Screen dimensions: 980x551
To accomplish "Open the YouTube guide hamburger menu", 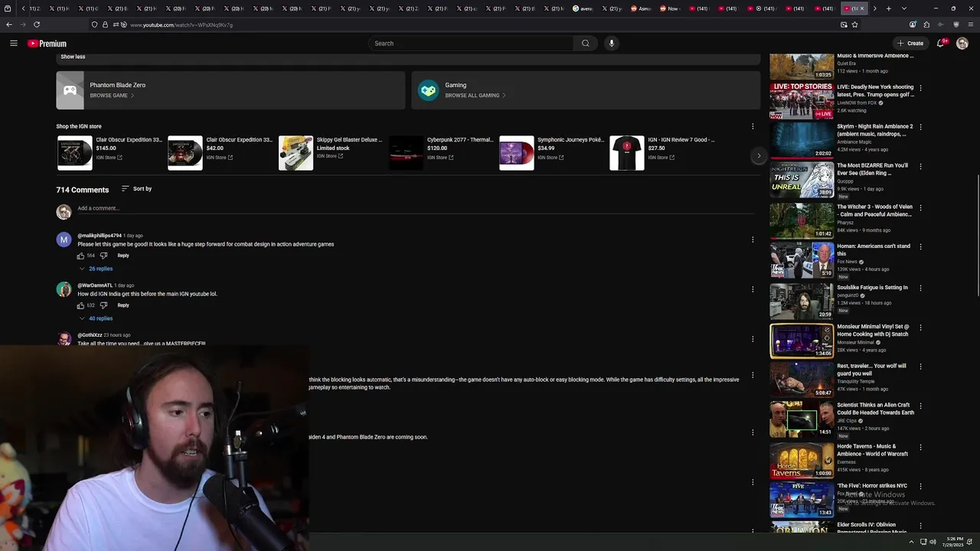I will click(x=14, y=44).
